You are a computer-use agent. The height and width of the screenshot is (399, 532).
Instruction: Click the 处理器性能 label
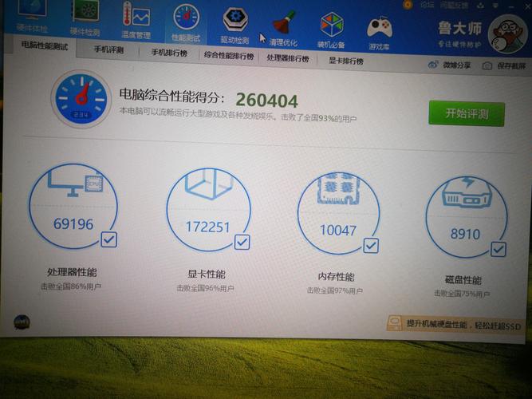(72, 272)
